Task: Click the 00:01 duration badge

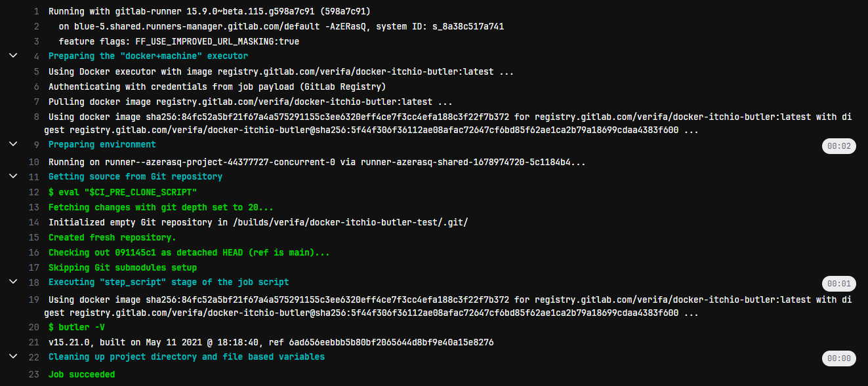Action: coord(839,284)
